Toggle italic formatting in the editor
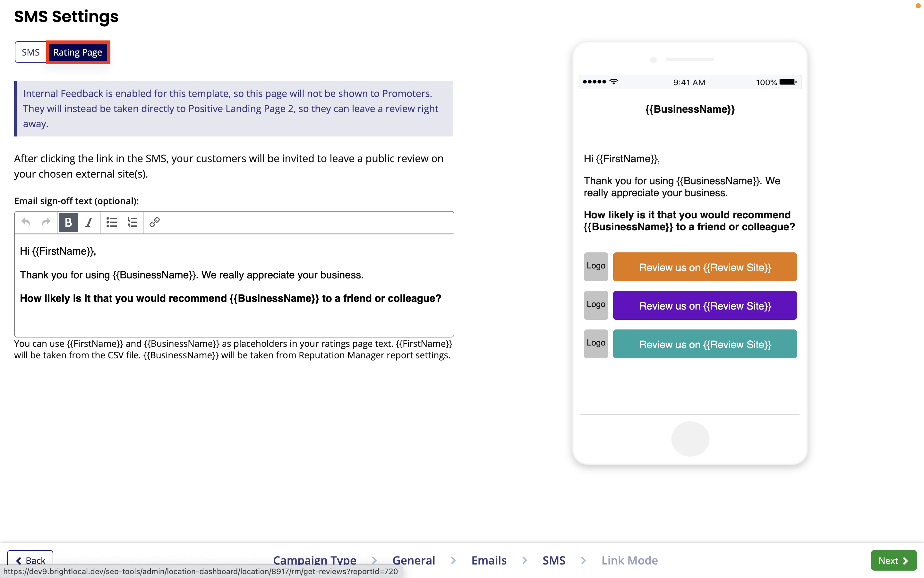 click(89, 222)
